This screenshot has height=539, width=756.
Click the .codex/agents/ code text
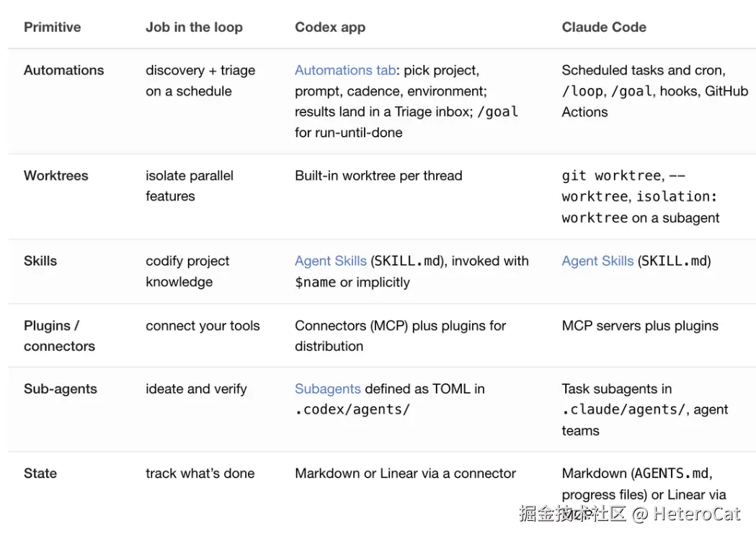pyautogui.click(x=352, y=410)
